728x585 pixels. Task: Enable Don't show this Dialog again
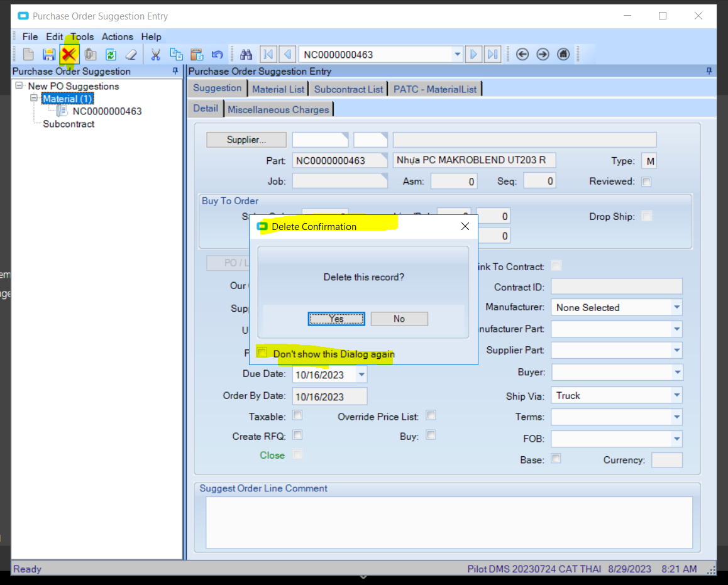[262, 352]
